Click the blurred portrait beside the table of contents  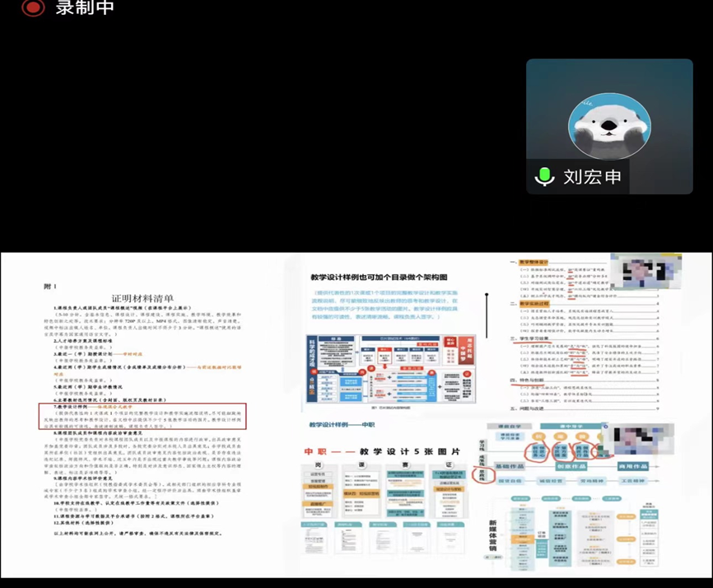tap(651, 271)
